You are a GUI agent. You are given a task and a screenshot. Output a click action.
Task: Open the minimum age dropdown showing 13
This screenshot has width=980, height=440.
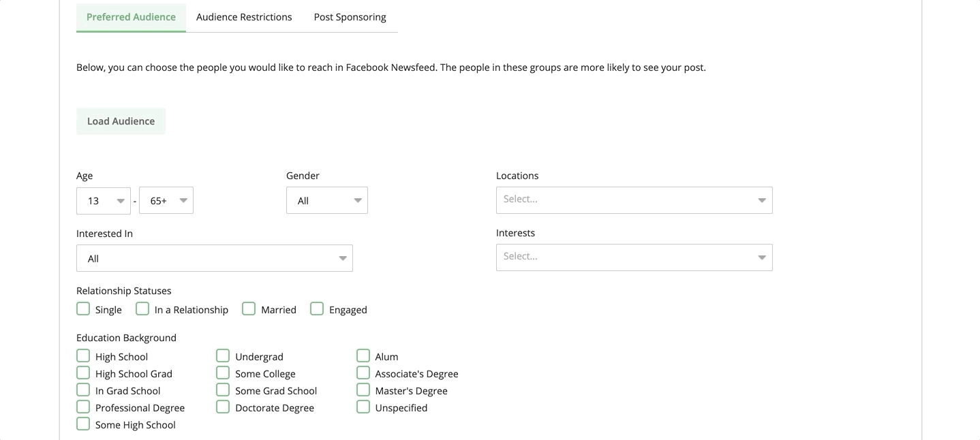[103, 200]
